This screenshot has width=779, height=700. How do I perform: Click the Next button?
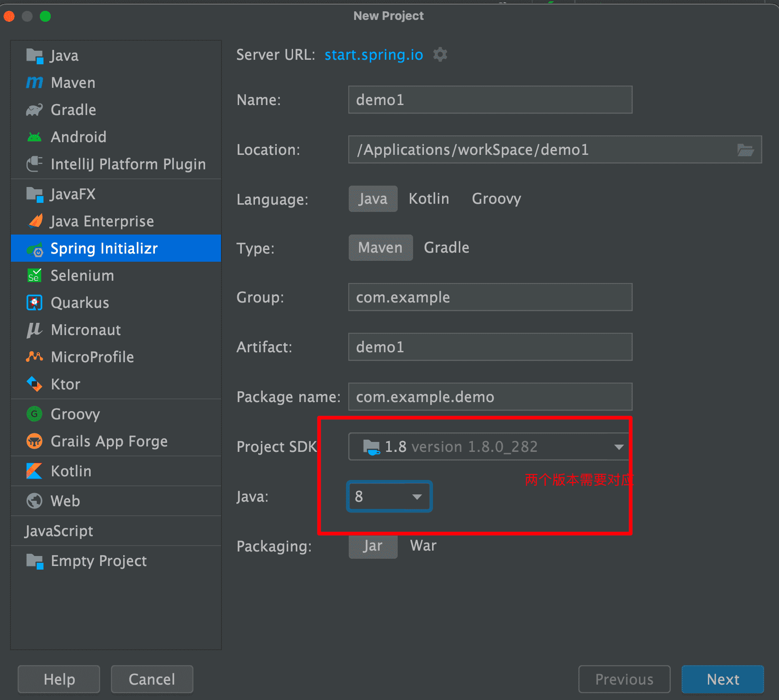click(x=723, y=679)
